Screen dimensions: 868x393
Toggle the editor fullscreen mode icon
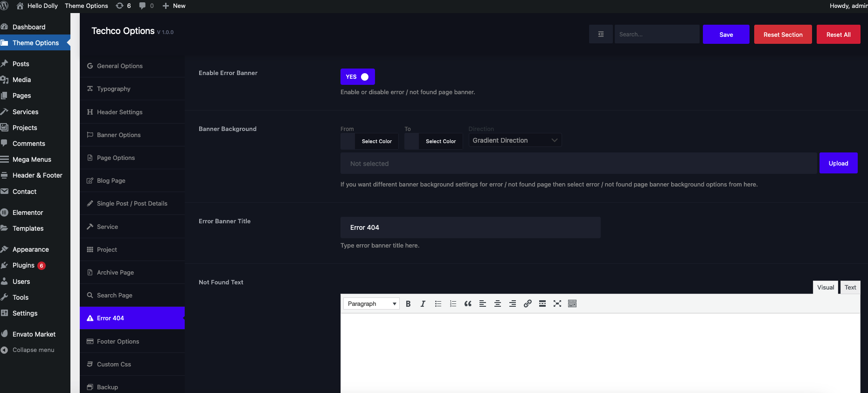(x=557, y=304)
